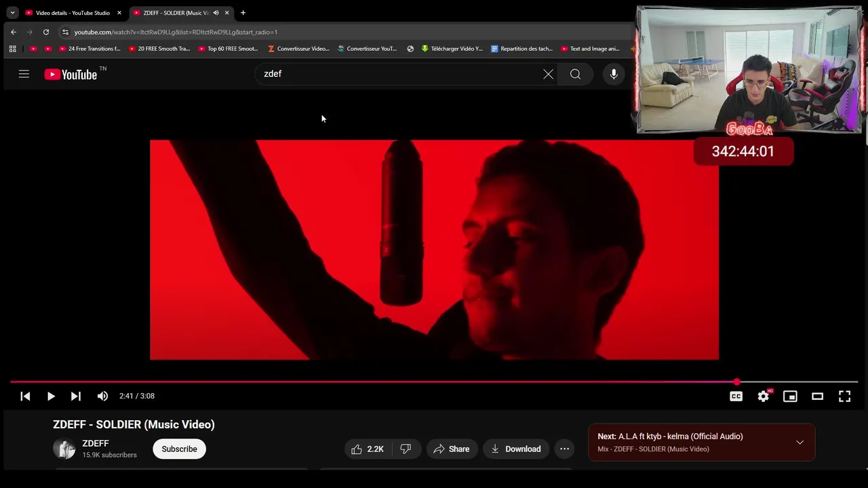The image size is (868, 488).
Task: Open the 24 Free Transitions bookmark
Action: (90, 49)
